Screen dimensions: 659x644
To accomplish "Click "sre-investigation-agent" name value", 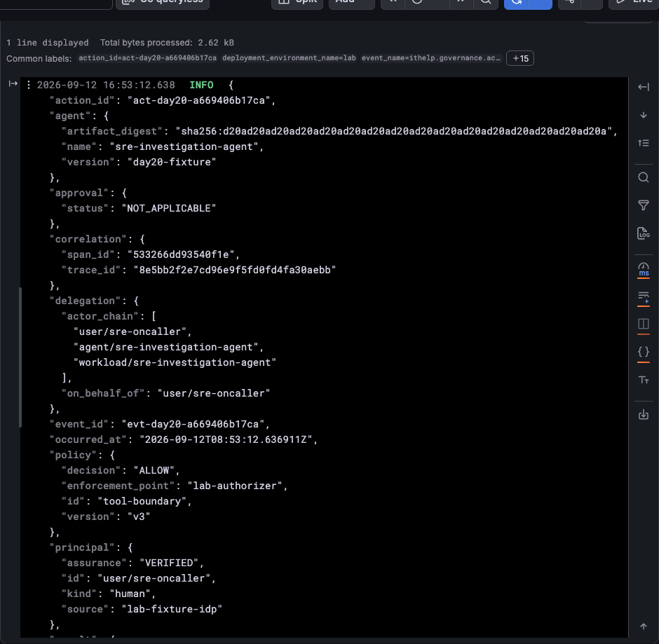I will coord(184,146).
